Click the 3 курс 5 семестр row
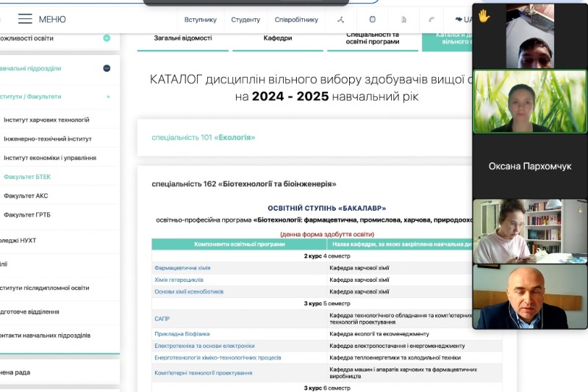The image size is (588, 392). click(327, 303)
